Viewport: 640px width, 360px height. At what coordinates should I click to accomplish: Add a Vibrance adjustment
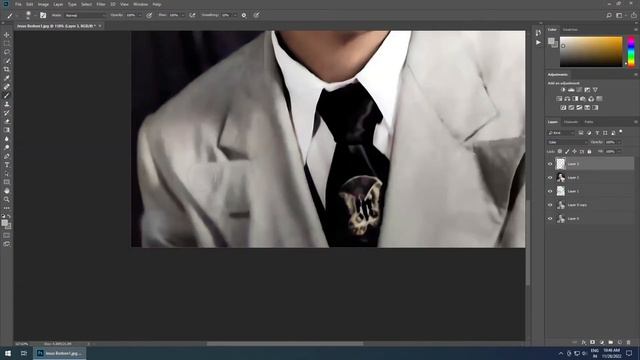595,90
